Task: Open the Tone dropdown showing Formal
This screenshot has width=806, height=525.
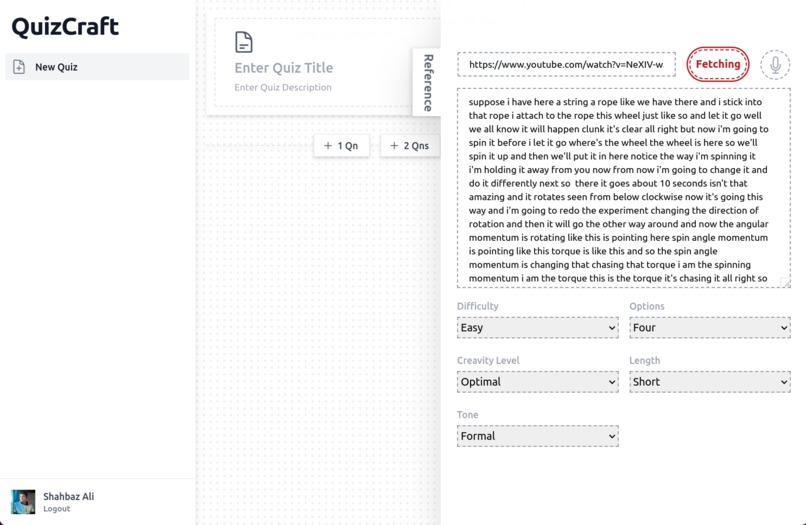Action: point(538,436)
